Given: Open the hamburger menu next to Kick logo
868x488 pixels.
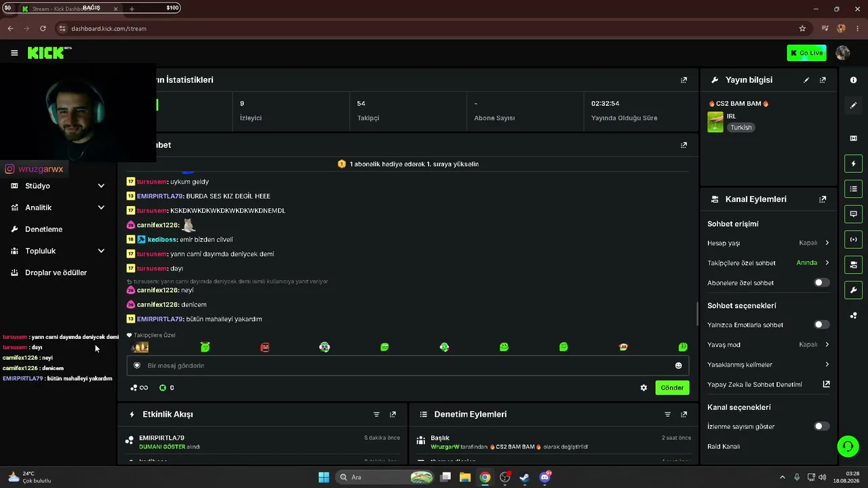Looking at the screenshot, I should (14, 53).
